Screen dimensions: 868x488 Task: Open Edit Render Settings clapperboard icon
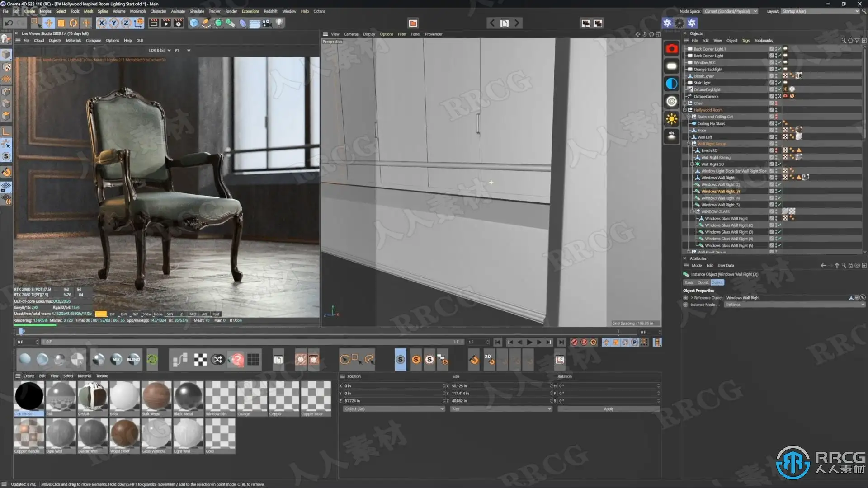pyautogui.click(x=179, y=23)
